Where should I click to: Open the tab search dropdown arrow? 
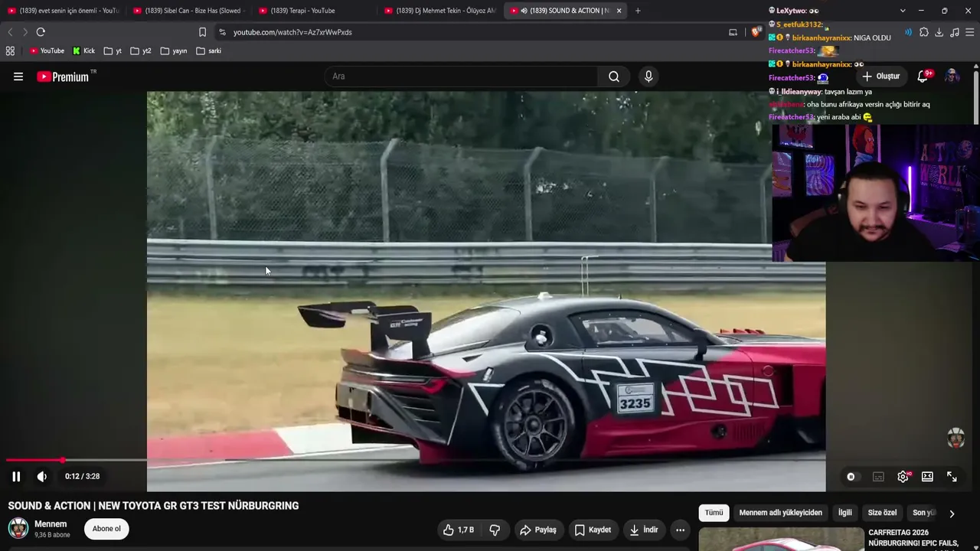(x=903, y=11)
